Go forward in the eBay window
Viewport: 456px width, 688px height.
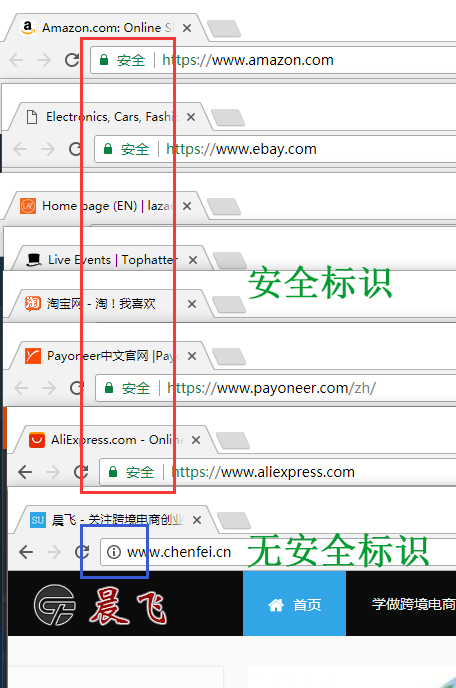(48, 149)
